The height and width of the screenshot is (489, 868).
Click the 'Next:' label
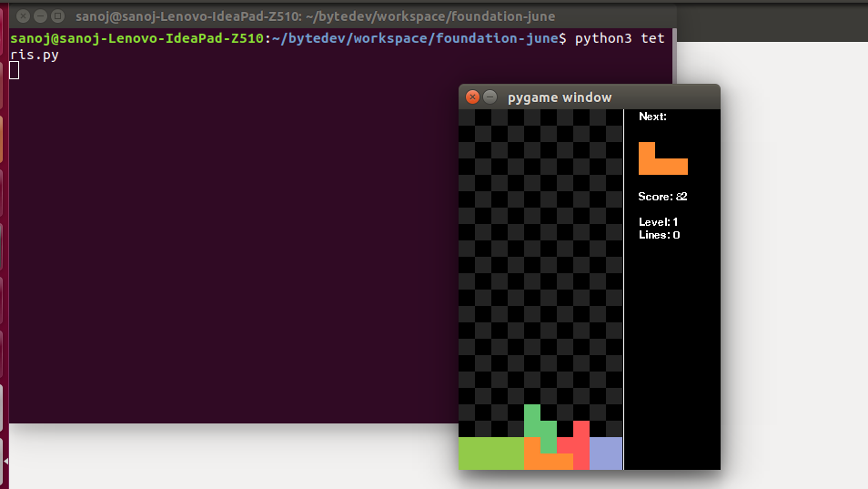[x=652, y=117]
